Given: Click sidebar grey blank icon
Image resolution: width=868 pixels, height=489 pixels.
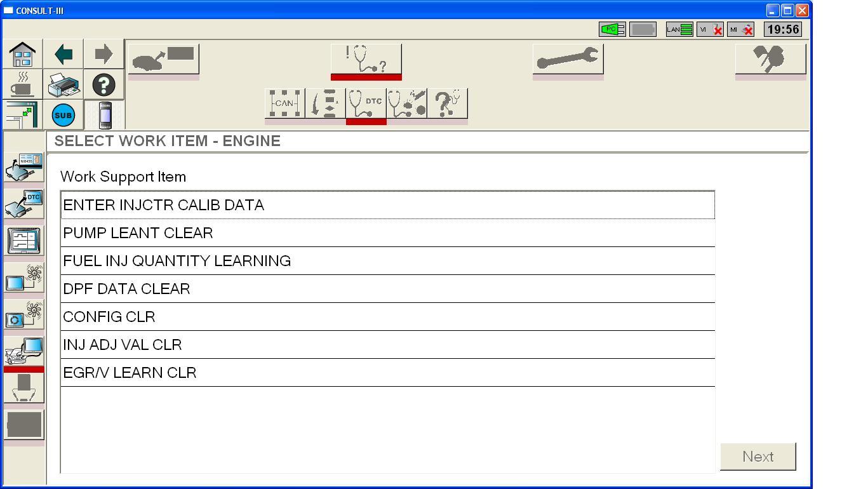Looking at the screenshot, I should (x=23, y=425).
